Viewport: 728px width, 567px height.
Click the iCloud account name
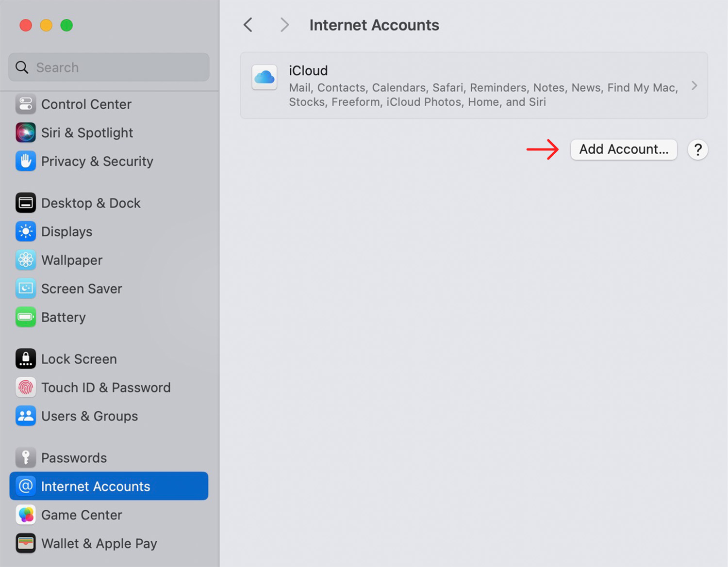pos(308,71)
